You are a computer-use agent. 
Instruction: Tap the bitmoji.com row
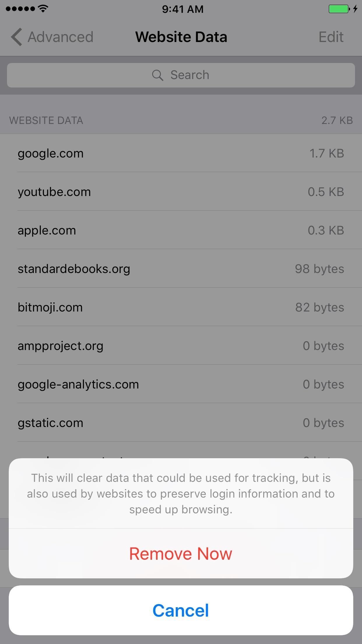181,307
